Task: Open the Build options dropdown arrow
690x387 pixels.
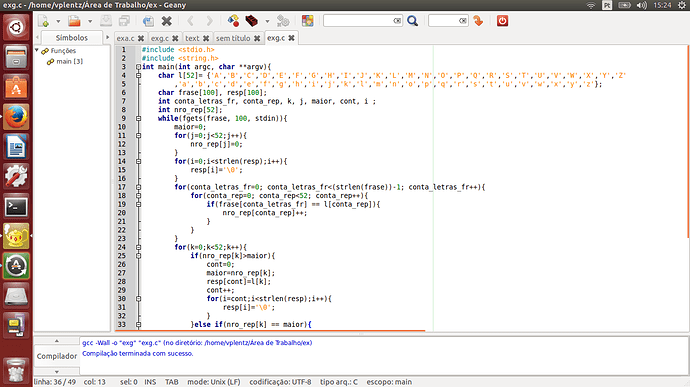Action: [267, 21]
